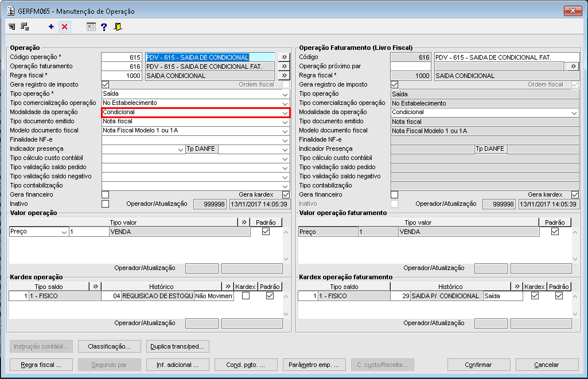Click the shortcut arrow toolbar icon

pyautogui.click(x=12, y=26)
